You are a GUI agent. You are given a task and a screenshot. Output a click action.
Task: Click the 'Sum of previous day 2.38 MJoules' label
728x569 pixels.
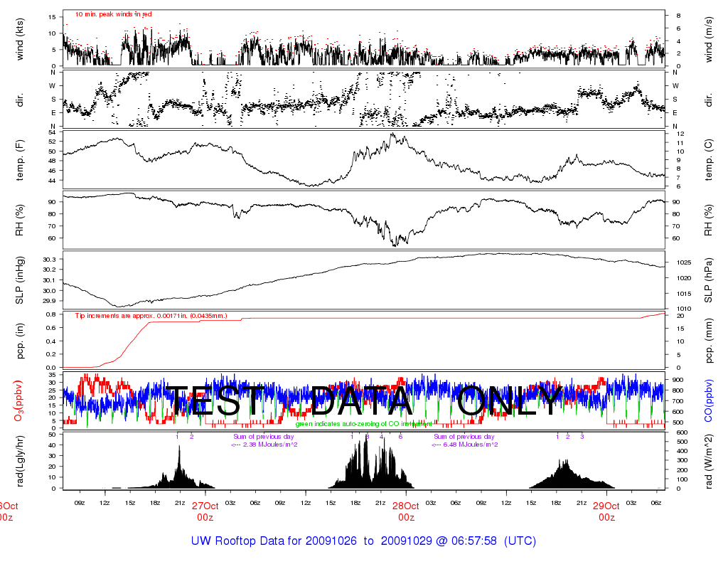[264, 440]
